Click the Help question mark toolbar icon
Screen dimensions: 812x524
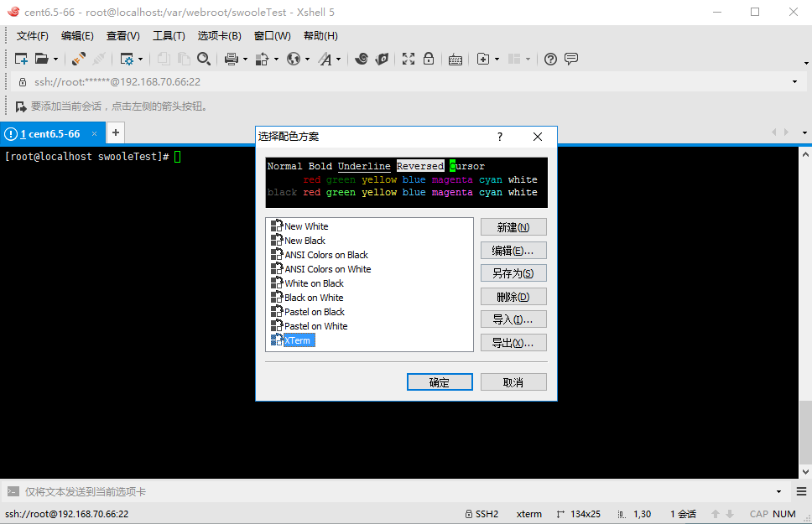click(550, 59)
